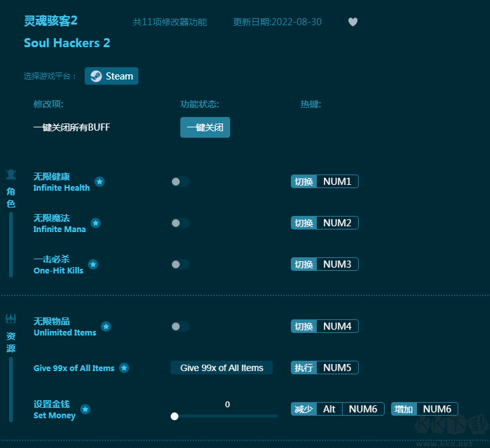Click the star icon beside One-Hit Kills
Image resolution: width=490 pixels, height=448 pixels.
tap(93, 264)
